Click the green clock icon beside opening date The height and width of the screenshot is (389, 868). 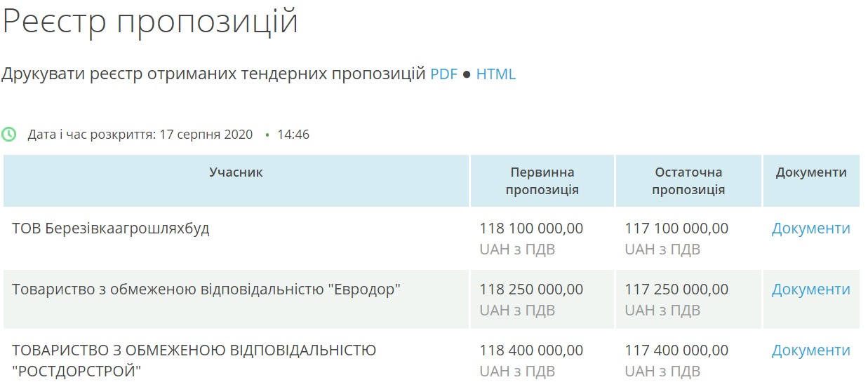(x=9, y=134)
